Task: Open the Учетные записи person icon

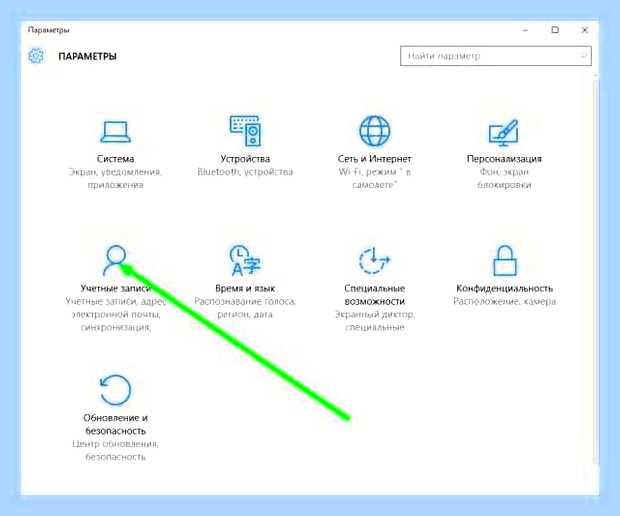Action: pos(115,260)
